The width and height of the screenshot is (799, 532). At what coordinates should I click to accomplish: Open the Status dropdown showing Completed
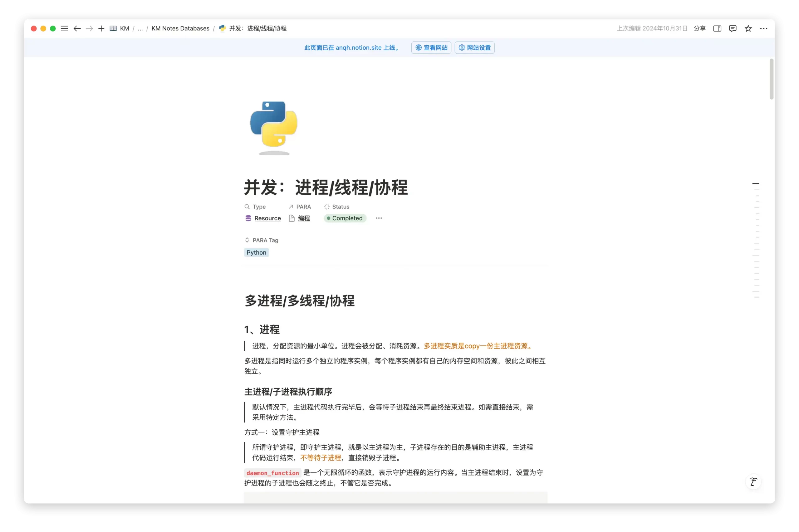(x=345, y=218)
